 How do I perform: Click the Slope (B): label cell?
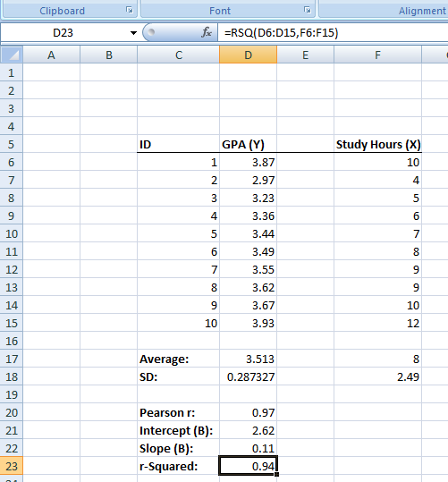(x=178, y=448)
